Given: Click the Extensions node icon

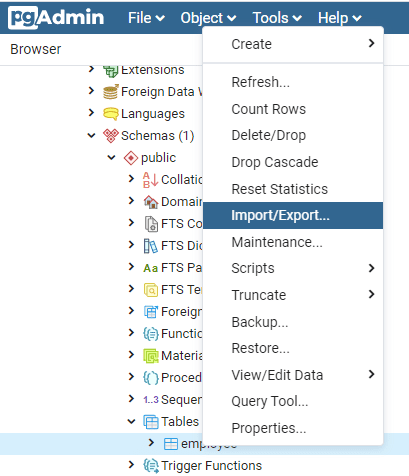Looking at the screenshot, I should pos(111,71).
